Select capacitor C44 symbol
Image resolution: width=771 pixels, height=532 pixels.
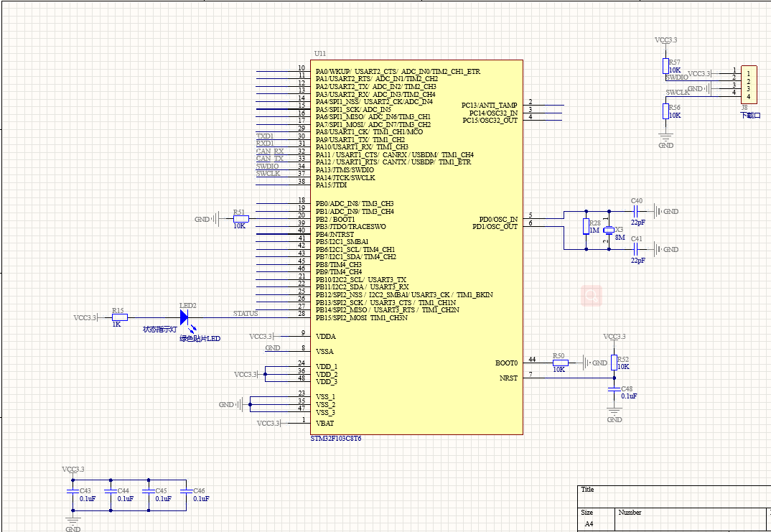[111, 491]
